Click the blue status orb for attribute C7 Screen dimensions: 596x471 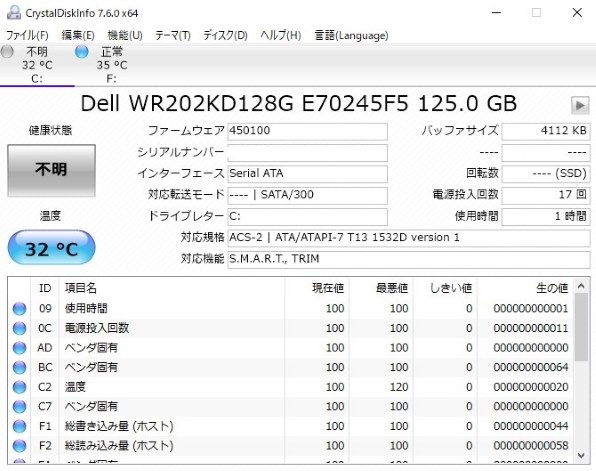point(19,407)
